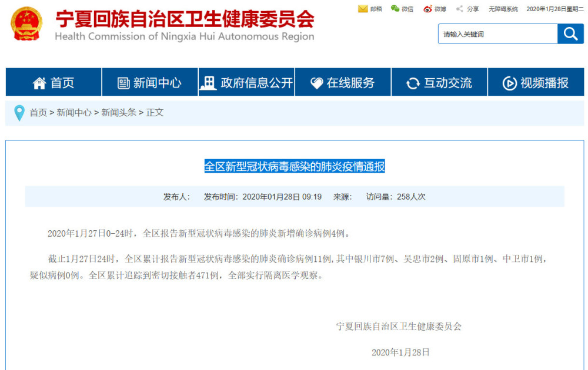588x370 pixels.
Task: Click the WeChat 微信 icon
Action: click(x=395, y=9)
